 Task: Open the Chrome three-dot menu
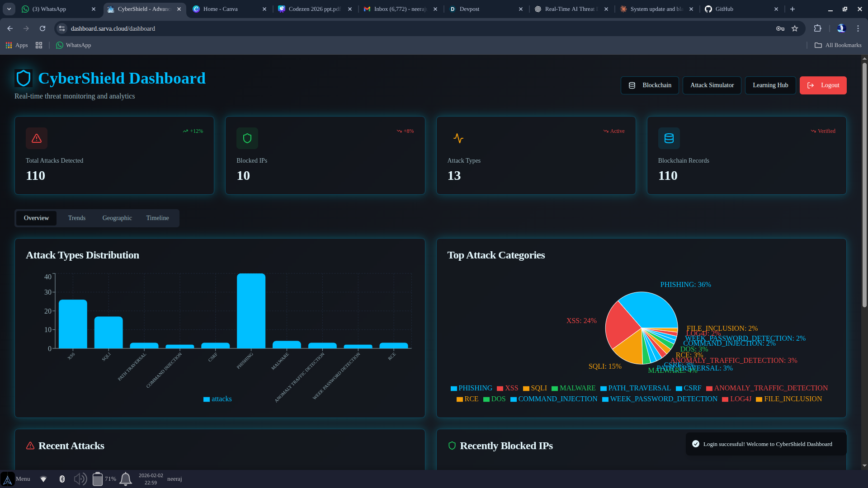[x=858, y=28]
